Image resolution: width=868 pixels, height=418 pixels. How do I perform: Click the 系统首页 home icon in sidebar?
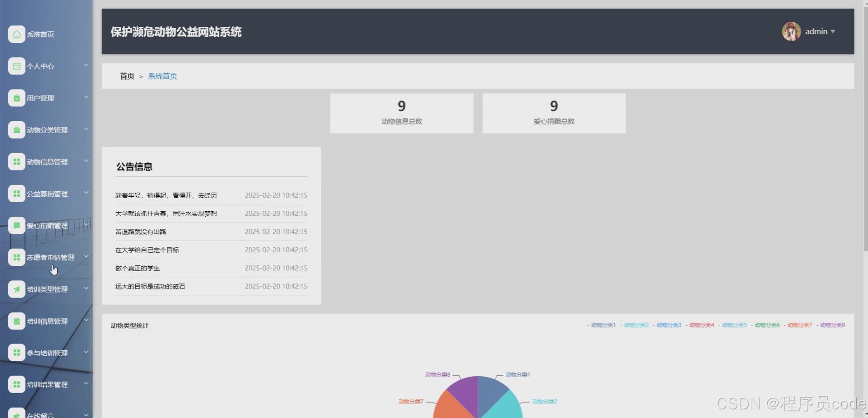pos(17,34)
